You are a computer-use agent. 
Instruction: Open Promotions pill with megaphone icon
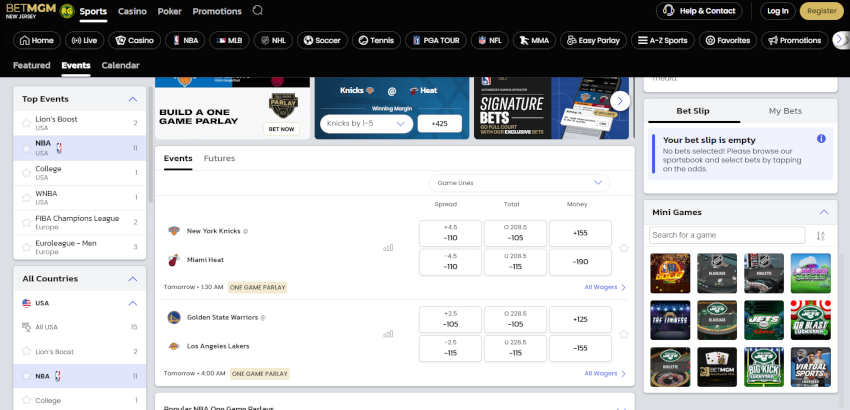click(795, 40)
